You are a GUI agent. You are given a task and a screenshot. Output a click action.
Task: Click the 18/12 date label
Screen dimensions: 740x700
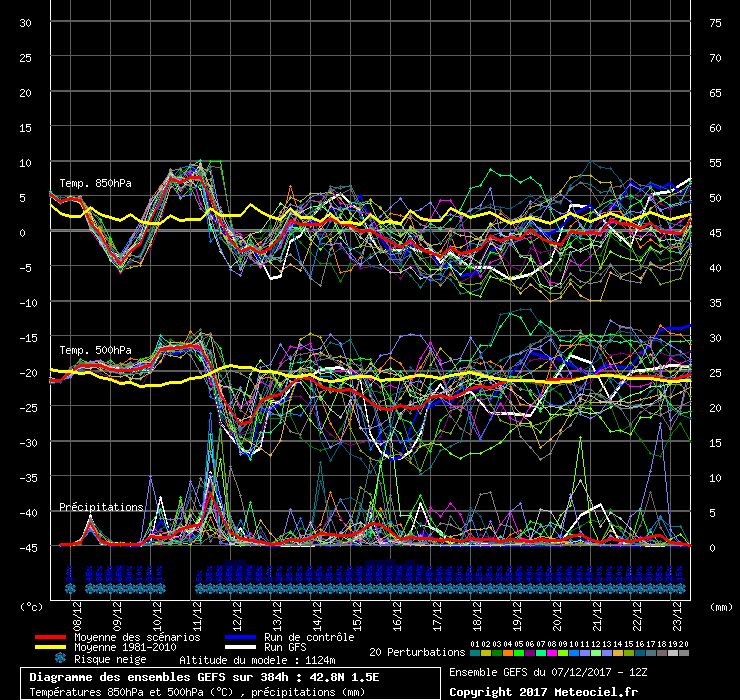477,616
